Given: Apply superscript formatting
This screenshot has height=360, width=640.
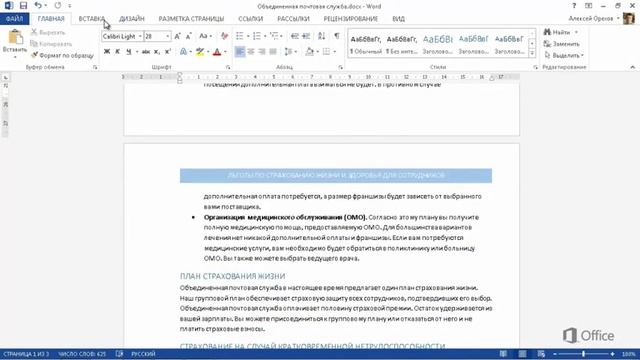Looking at the screenshot, I should tap(168, 52).
